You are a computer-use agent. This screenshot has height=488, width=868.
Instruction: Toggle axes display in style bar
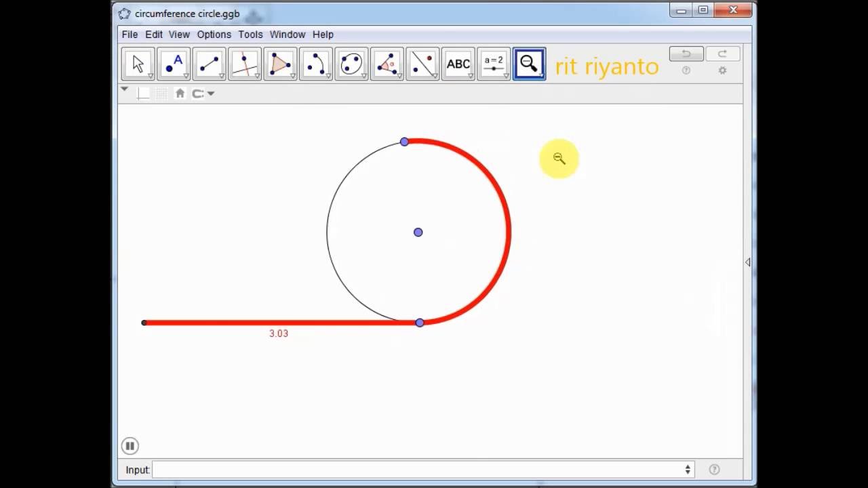coord(143,94)
